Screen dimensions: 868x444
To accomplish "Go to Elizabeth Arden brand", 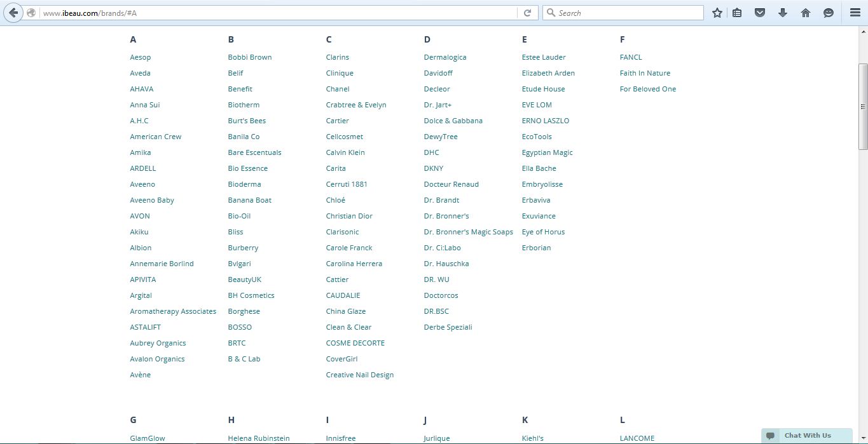I will click(x=548, y=73).
